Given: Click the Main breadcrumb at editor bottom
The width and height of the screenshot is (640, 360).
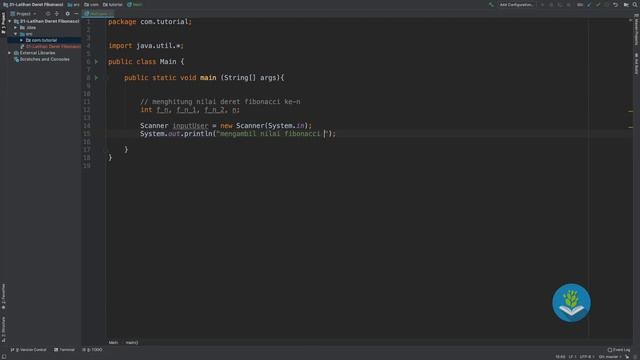Looking at the screenshot, I should (113, 342).
